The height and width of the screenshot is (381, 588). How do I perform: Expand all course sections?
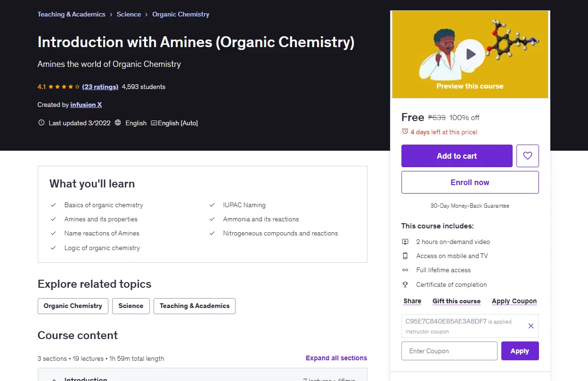click(336, 358)
